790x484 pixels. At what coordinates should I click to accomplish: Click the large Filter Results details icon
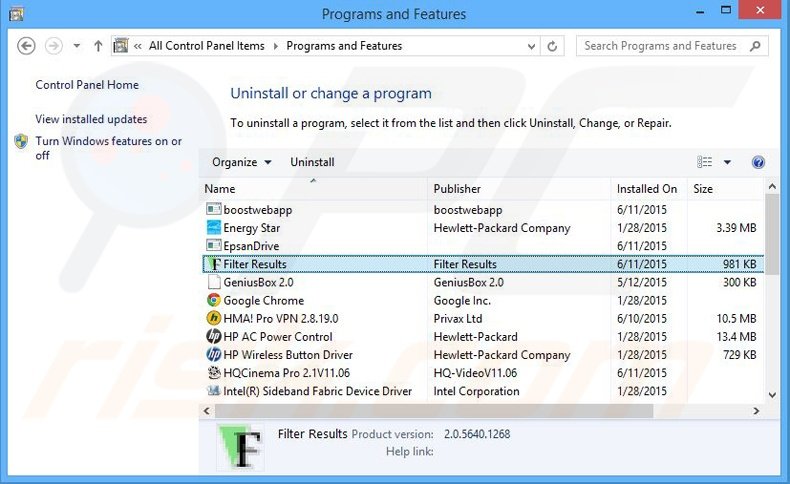click(x=241, y=446)
